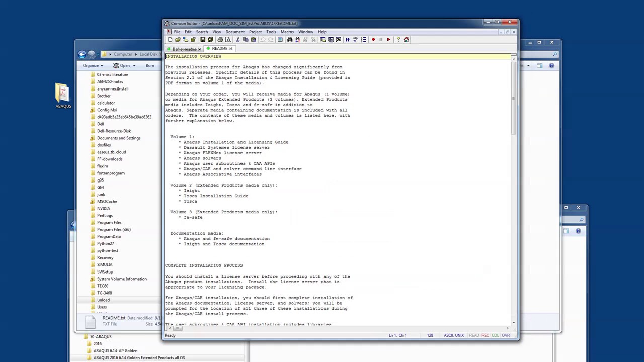Toggle the READ read-only status indicator
Image resolution: width=644 pixels, height=362 pixels.
tap(474, 335)
